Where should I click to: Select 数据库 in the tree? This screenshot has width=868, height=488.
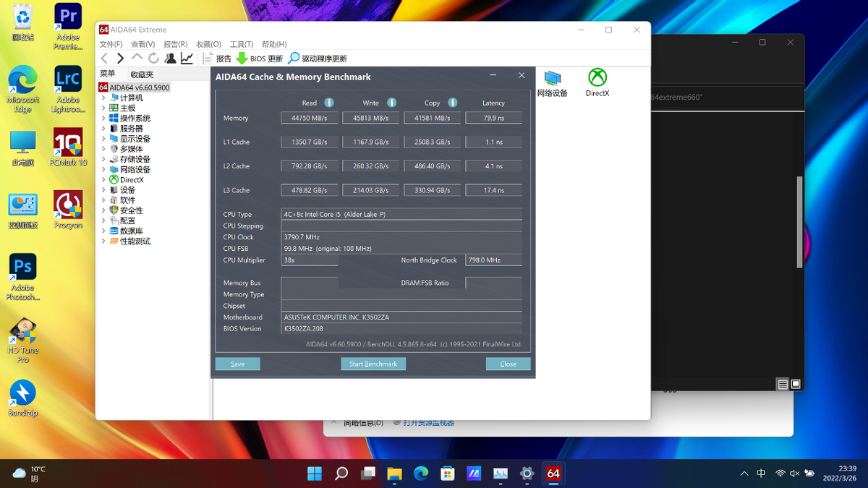pyautogui.click(x=126, y=231)
